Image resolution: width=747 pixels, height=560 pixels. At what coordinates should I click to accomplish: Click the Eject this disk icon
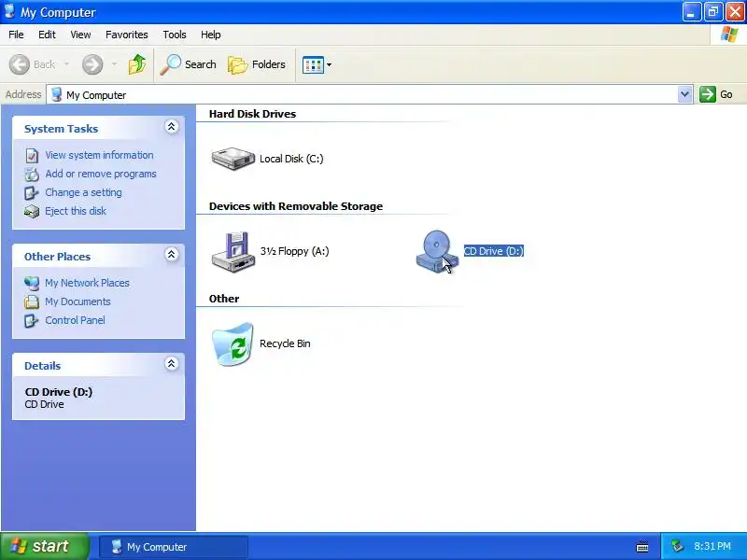[x=32, y=212]
